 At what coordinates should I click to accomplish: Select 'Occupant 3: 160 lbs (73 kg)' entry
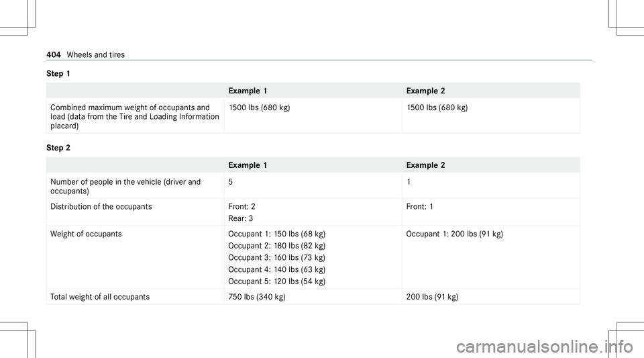click(x=277, y=258)
